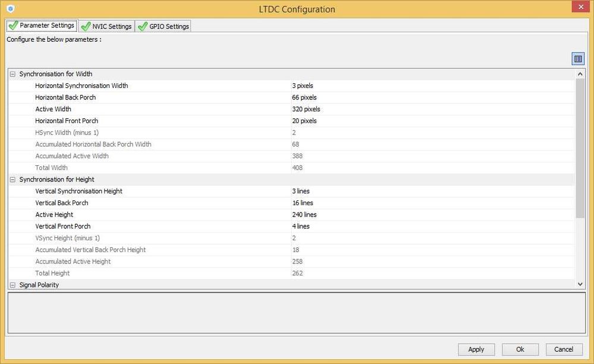Screen dimensions: 594x364
Task: Click the Cancel button
Action: [564, 349]
